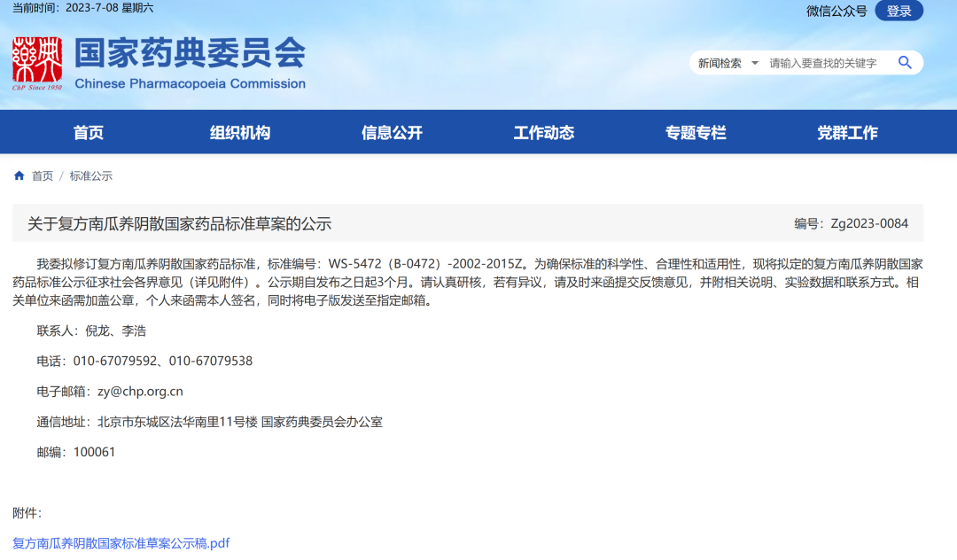Viewport: 957px width, 560px height.
Task: Click the notice title 关于复方南瓜养阴散国家药品标准草案的公示
Action: pos(179,224)
